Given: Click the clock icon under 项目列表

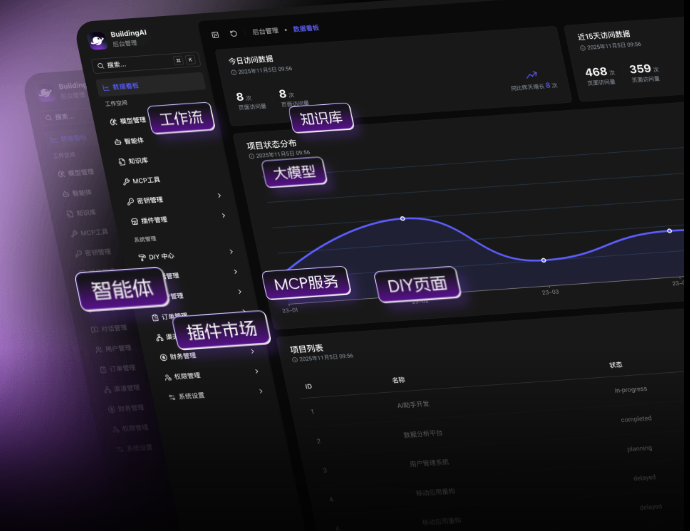Looking at the screenshot, I should 295,360.
